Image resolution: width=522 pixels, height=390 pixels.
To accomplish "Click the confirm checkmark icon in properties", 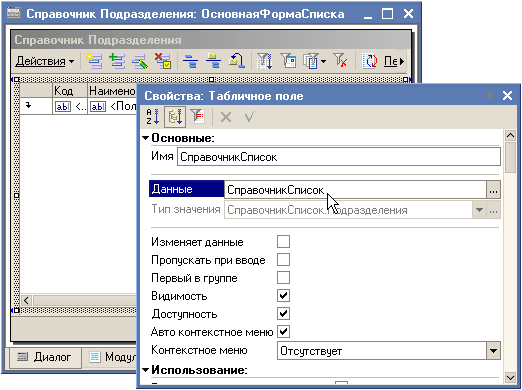I will click(249, 117).
